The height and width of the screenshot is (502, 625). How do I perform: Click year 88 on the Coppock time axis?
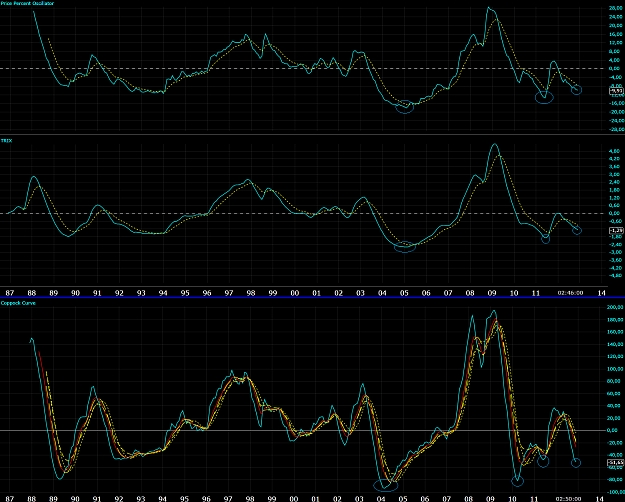31,498
